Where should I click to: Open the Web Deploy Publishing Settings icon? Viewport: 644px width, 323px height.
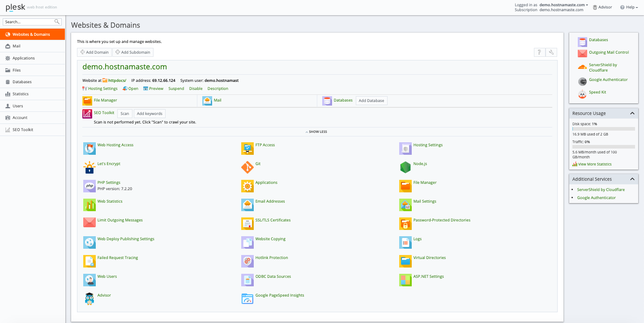point(90,242)
